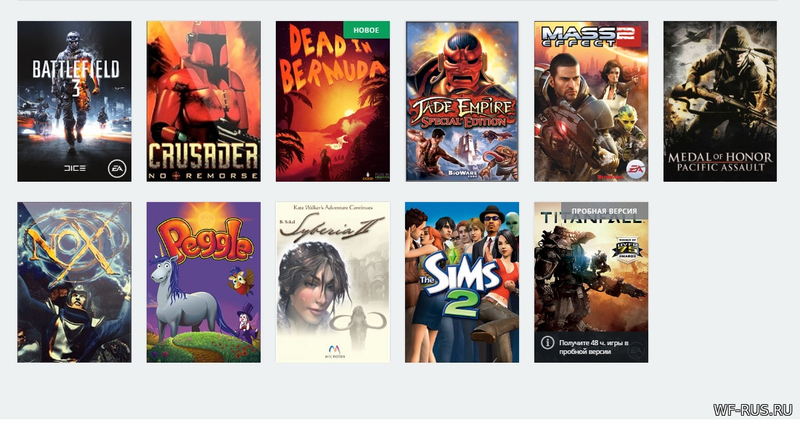Select the Syberia II cover
This screenshot has width=800, height=423.
[333, 282]
